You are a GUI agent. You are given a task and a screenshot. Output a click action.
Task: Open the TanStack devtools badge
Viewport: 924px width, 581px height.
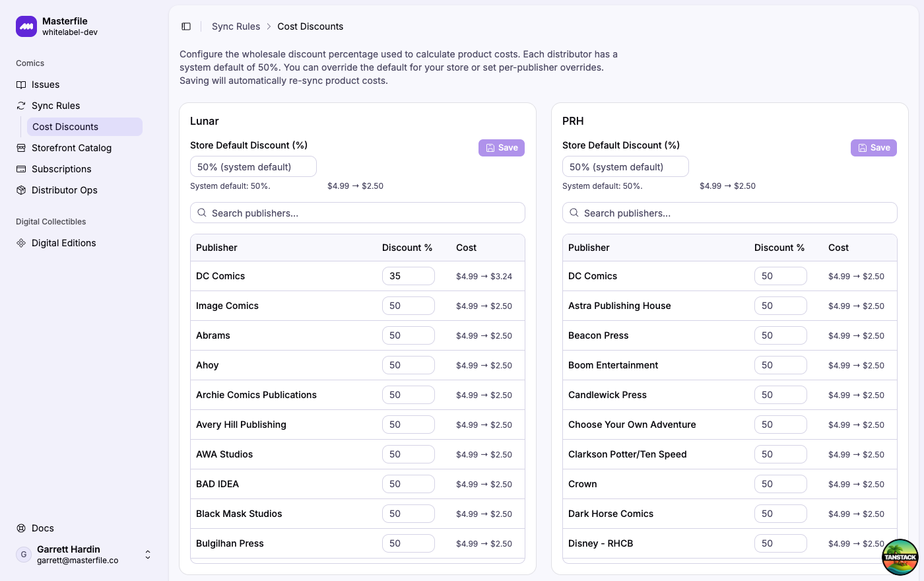pos(900,557)
